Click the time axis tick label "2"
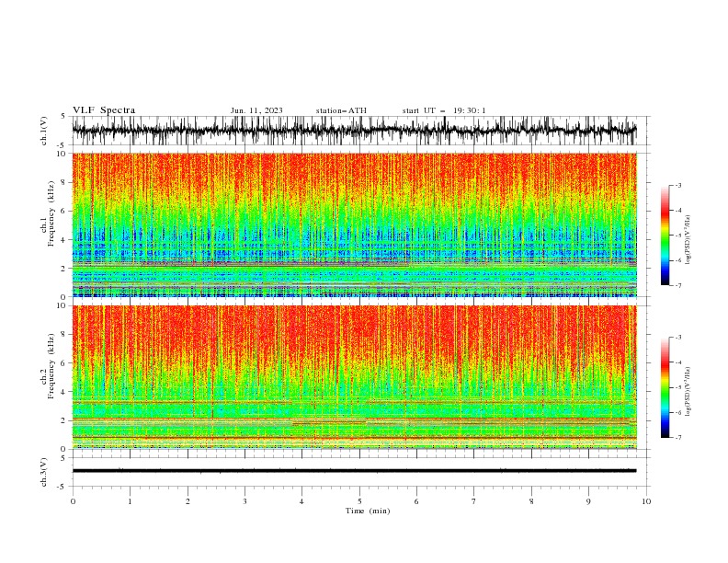Image resolution: width=728 pixels, height=563 pixels. point(188,501)
